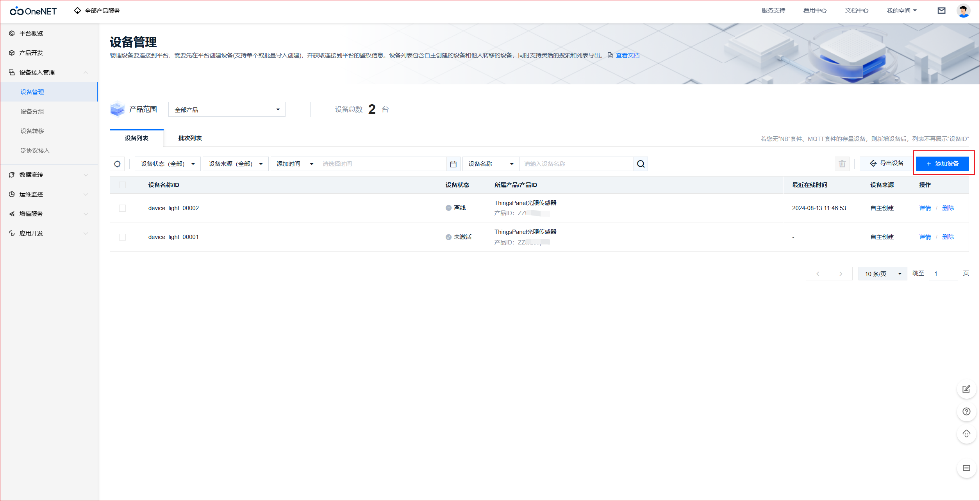Click the calendar icon in time filter
980x501 pixels.
(x=453, y=164)
